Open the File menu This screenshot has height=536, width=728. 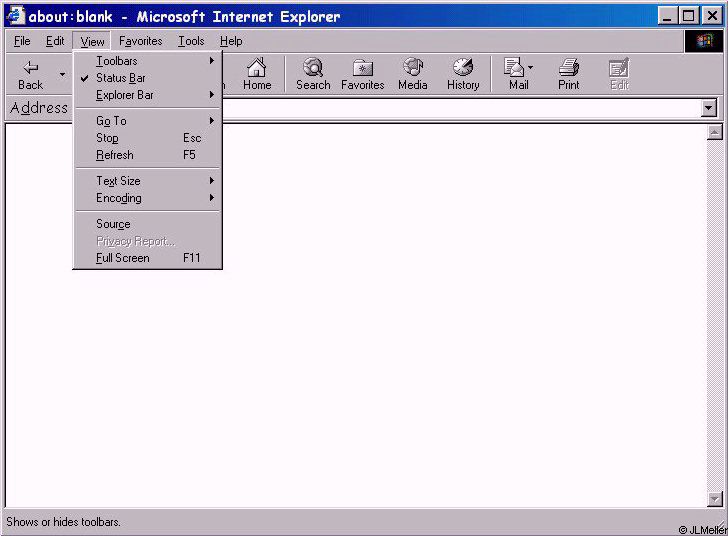[22, 41]
